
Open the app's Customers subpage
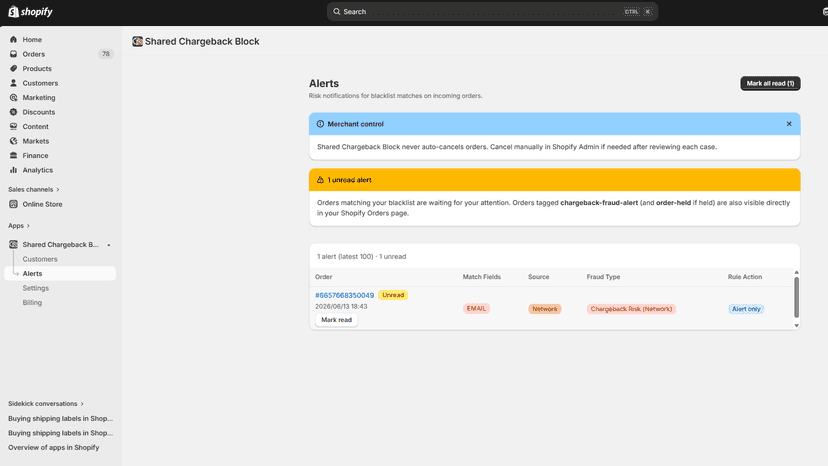coord(40,259)
